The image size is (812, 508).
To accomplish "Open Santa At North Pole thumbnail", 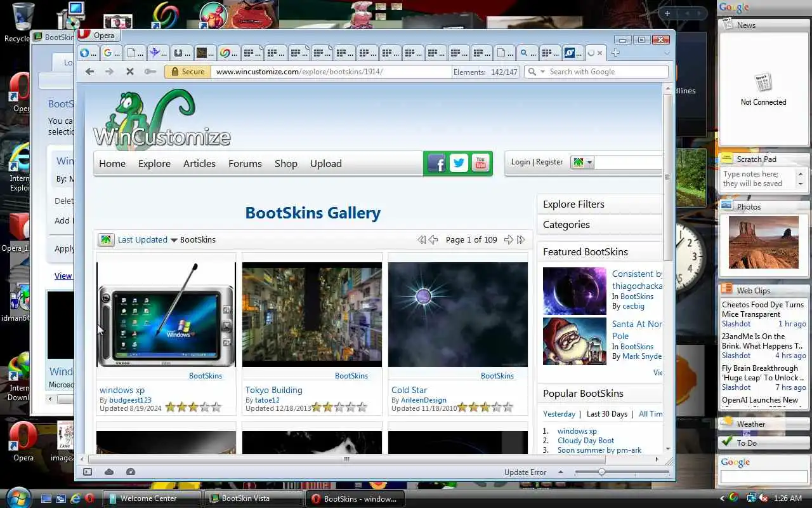I will click(575, 341).
